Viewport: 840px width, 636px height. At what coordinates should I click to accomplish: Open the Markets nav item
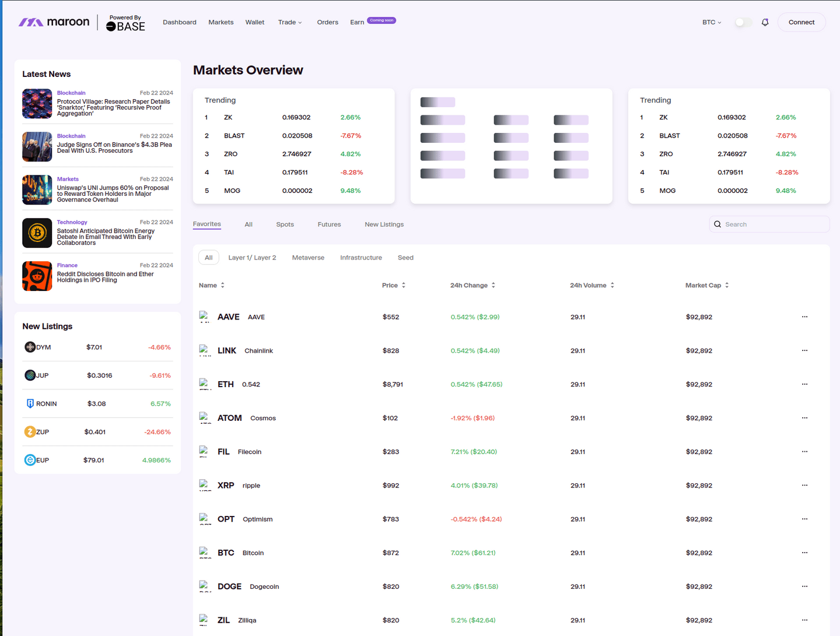click(x=221, y=22)
